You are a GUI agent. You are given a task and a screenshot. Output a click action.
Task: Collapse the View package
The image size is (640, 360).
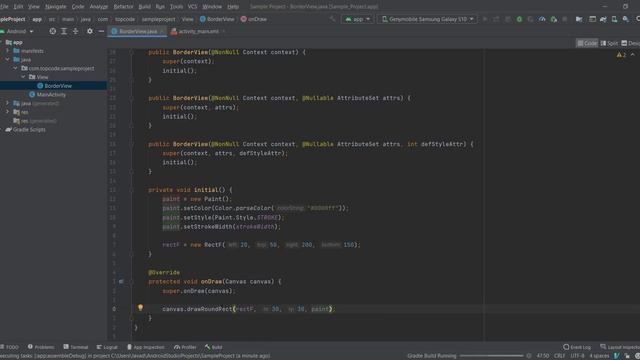pos(23,77)
